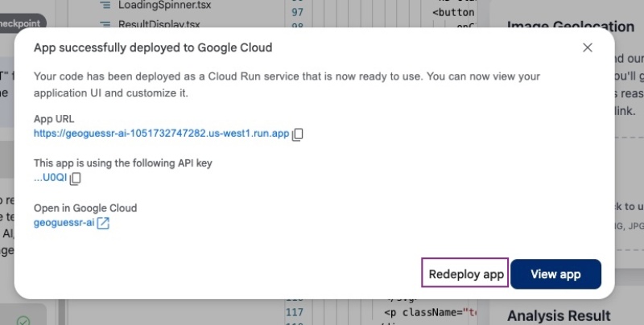This screenshot has width=644, height=325.
Task: Click the <p className code line
Action: pyautogui.click(x=431, y=312)
